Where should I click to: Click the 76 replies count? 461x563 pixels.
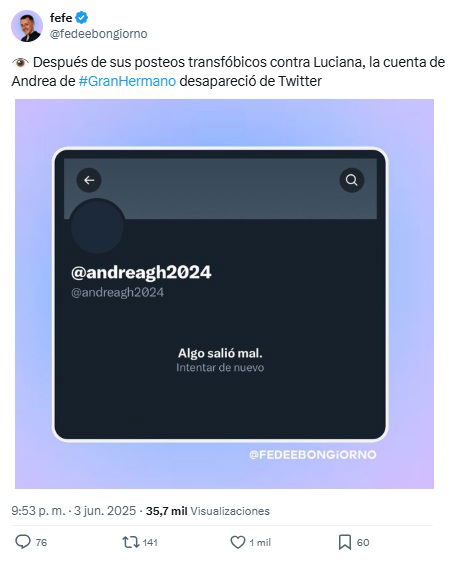tap(41, 542)
